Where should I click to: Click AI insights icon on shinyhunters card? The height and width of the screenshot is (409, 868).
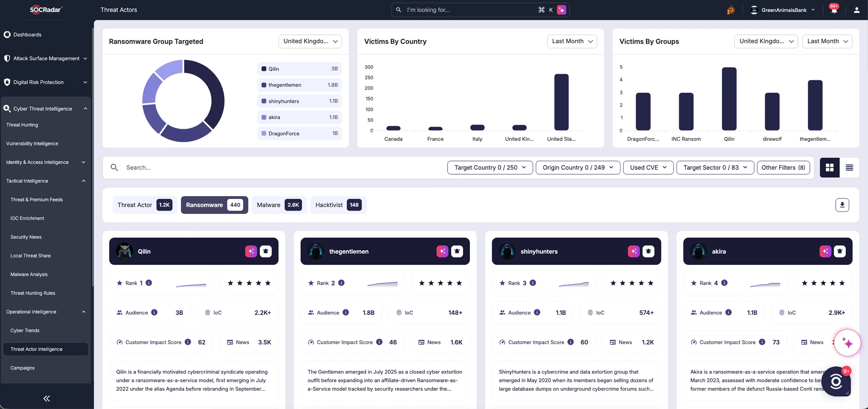[x=634, y=251]
